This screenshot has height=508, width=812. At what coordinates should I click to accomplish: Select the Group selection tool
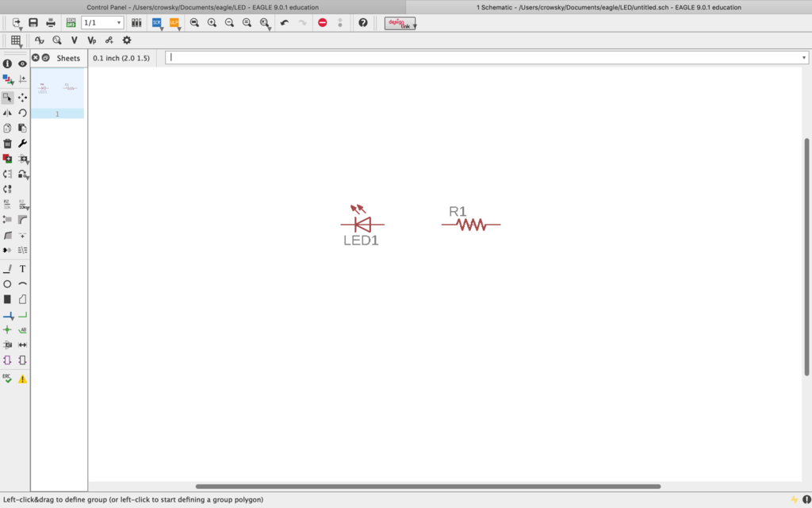pyautogui.click(x=7, y=98)
